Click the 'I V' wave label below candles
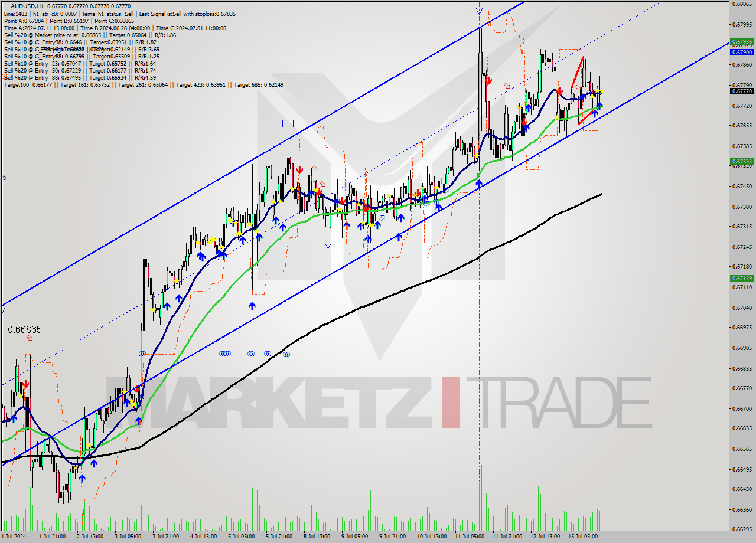The width and height of the screenshot is (756, 543). [325, 246]
